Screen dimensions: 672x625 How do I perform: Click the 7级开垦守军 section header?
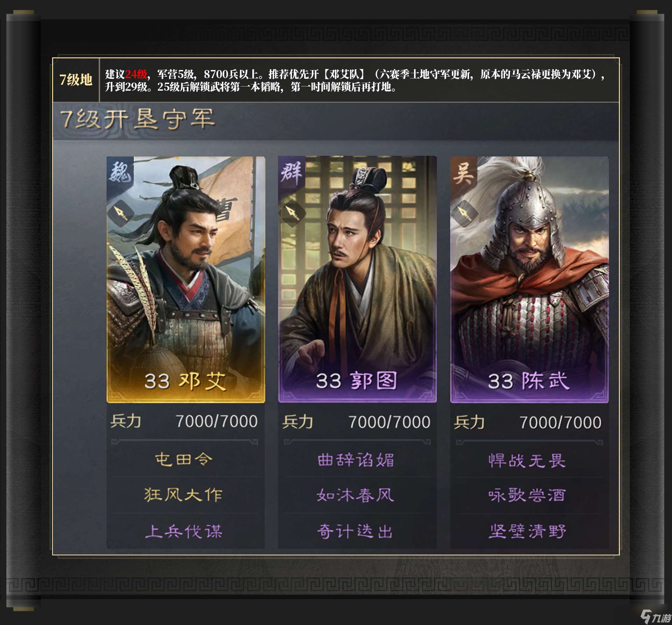(x=137, y=119)
